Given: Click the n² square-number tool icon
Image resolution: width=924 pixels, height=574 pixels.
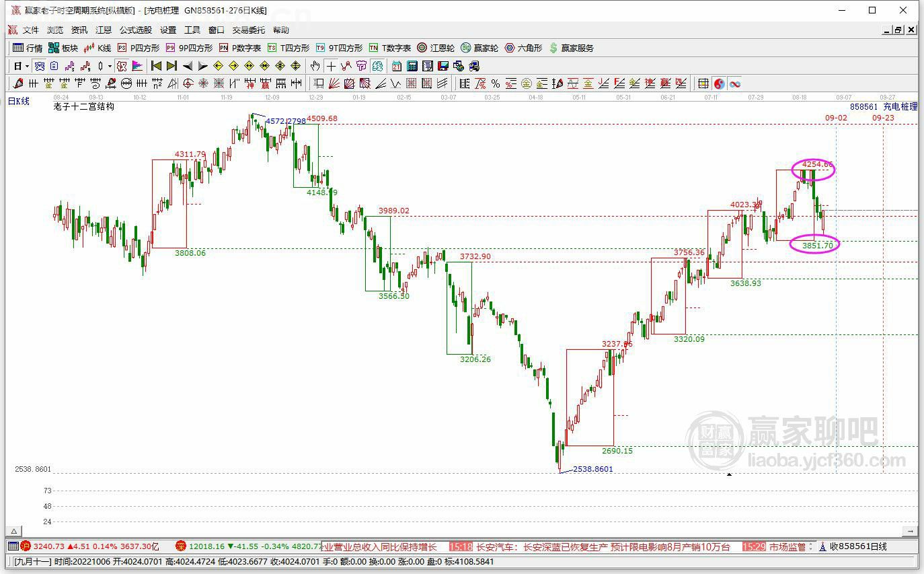Looking at the screenshot, I should pos(157,83).
